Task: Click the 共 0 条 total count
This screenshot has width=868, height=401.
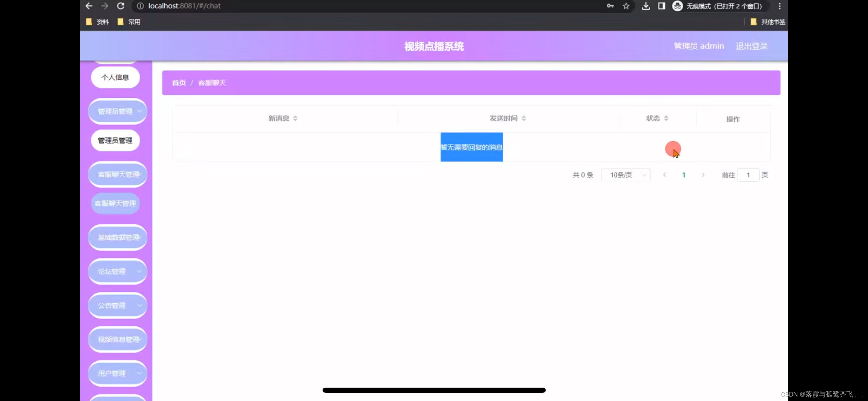Action: pyautogui.click(x=583, y=175)
